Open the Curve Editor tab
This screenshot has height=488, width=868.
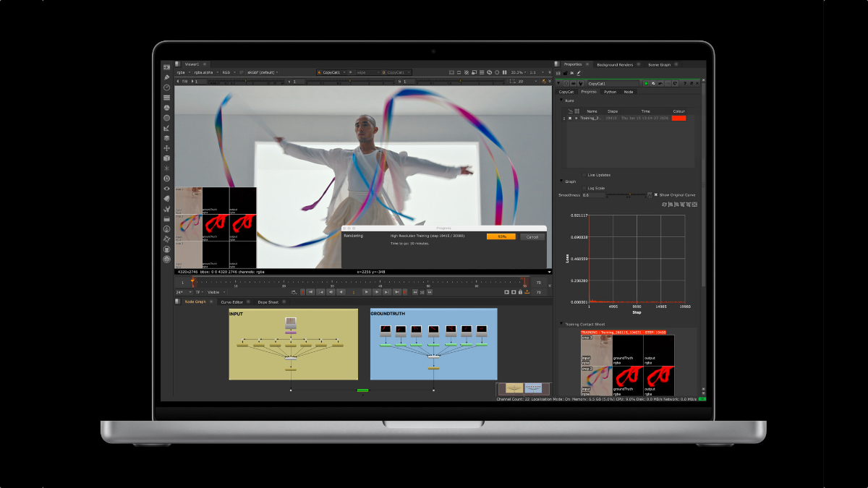pyautogui.click(x=231, y=302)
